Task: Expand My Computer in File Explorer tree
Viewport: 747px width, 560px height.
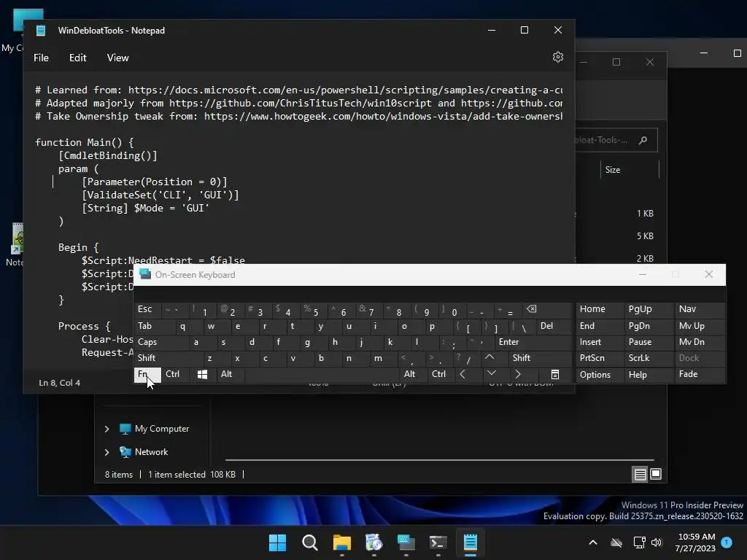Action: pos(107,429)
